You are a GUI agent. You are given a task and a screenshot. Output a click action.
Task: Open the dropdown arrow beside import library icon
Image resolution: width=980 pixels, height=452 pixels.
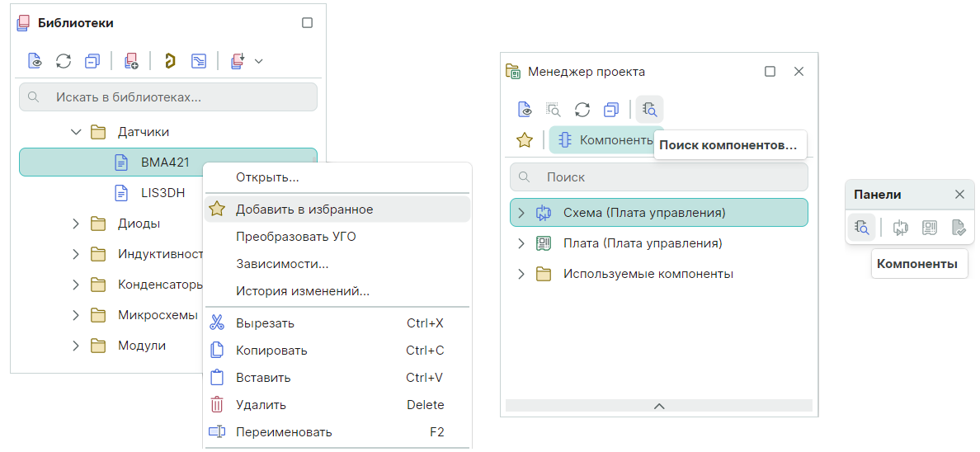[x=258, y=60]
